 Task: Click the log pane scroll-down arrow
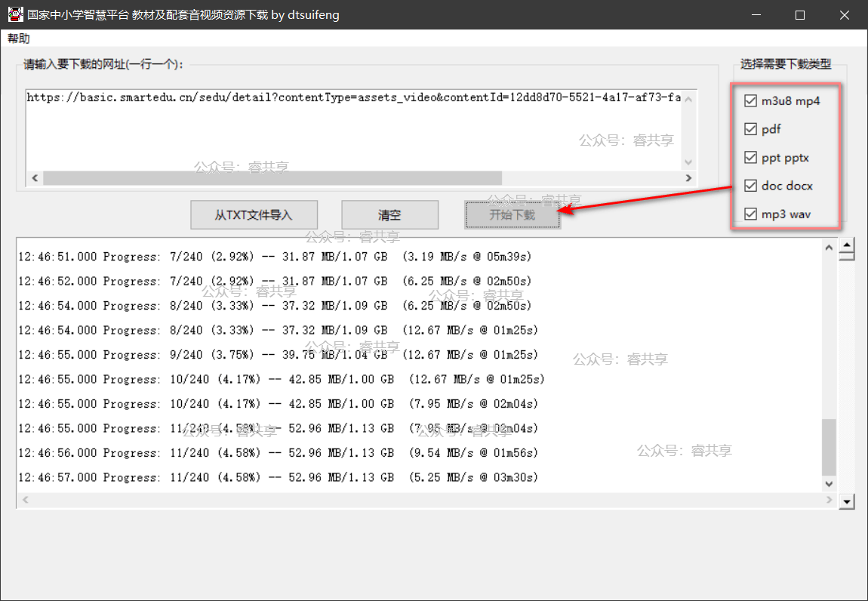point(829,483)
